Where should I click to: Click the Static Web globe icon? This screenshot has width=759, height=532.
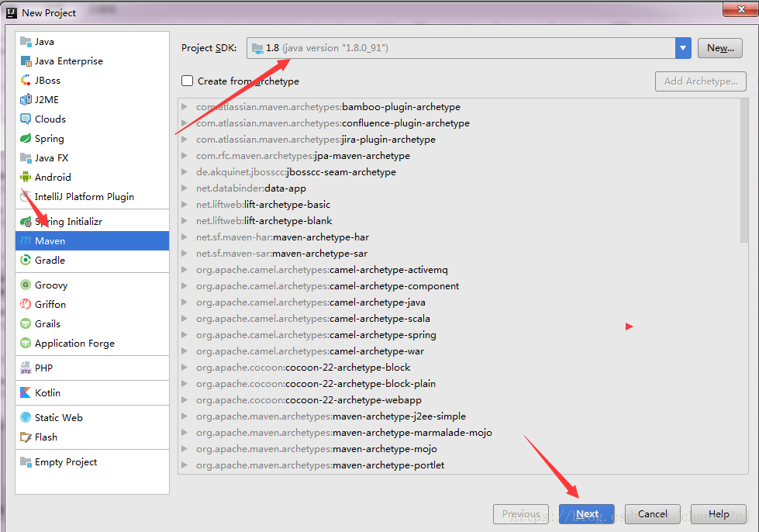click(x=26, y=417)
